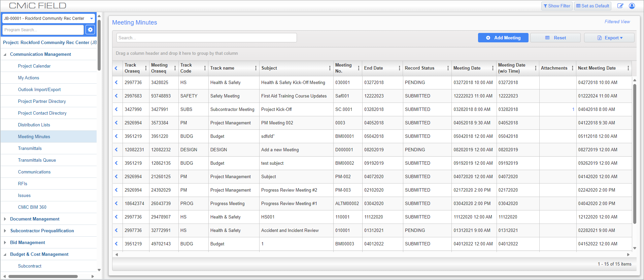644x280 pixels.
Task: Click row arrow for PM Meeting 002
Action: coord(116,123)
